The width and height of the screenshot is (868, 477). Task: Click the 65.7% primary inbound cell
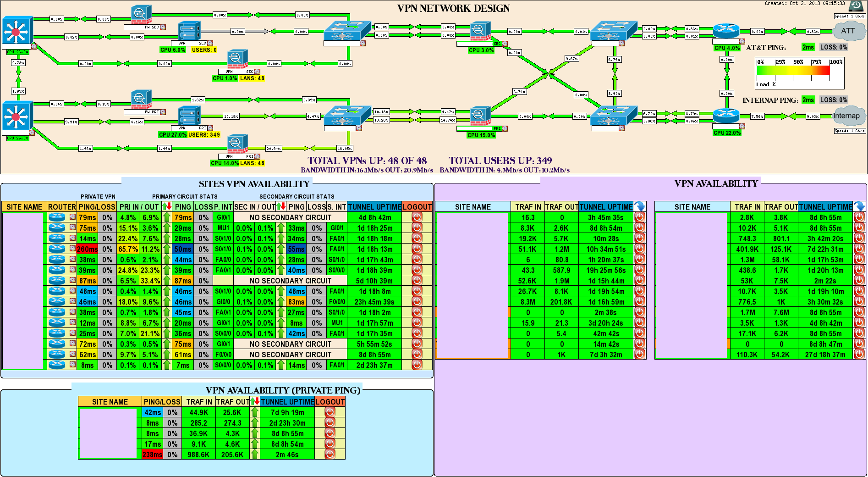click(128, 249)
